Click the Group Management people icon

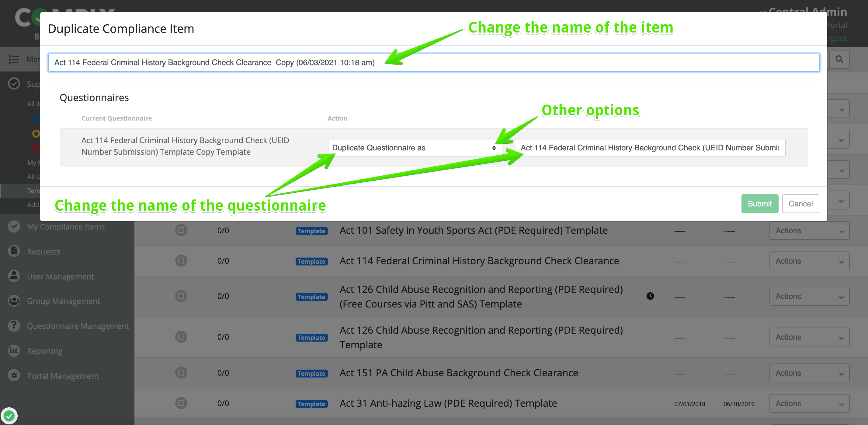click(14, 300)
